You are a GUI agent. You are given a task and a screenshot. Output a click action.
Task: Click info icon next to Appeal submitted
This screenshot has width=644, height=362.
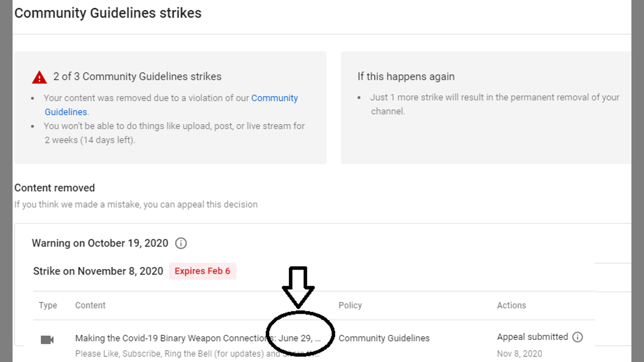[x=578, y=337]
